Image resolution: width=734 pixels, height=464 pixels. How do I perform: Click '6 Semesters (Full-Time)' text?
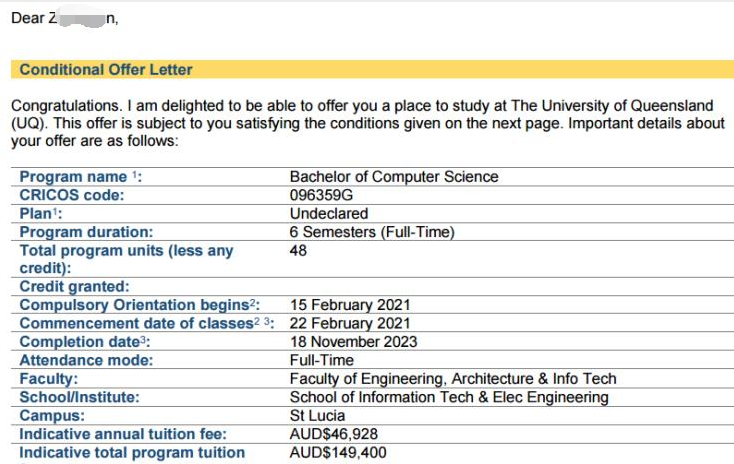[372, 232]
